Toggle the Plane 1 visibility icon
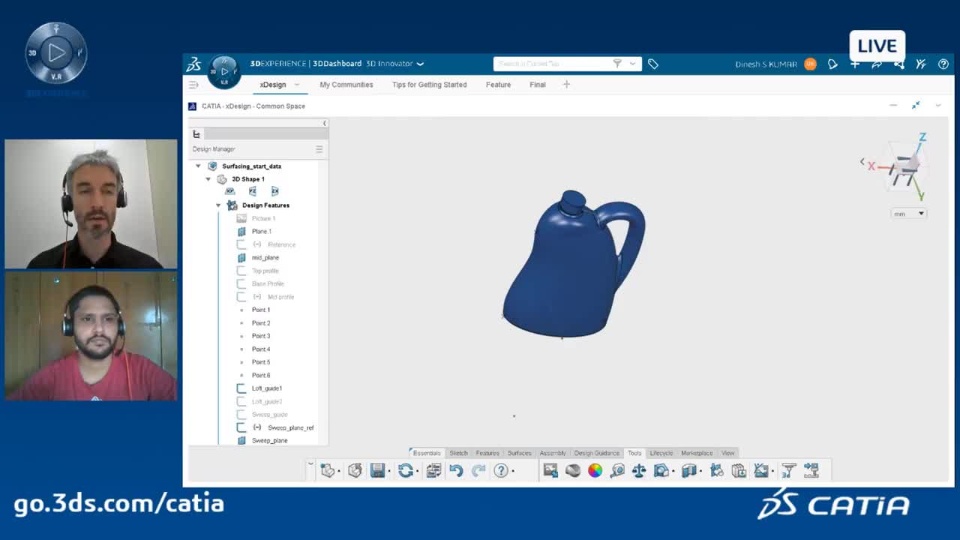Viewport: 960px width, 540px height. (241, 231)
